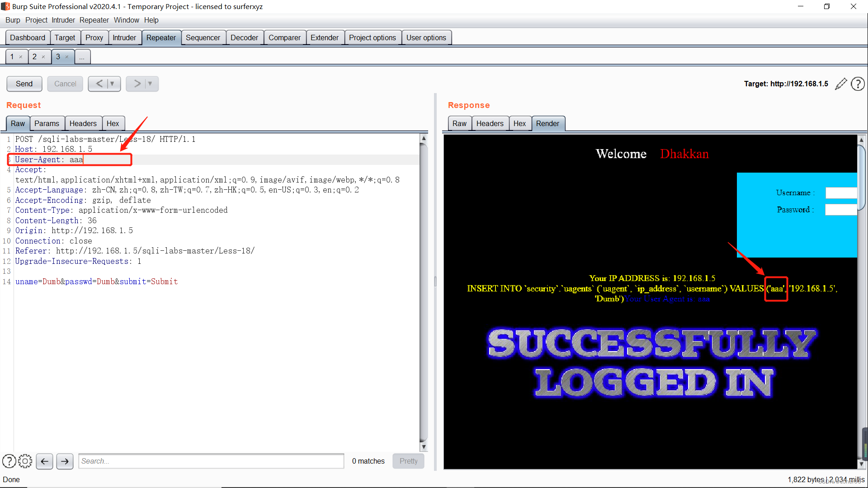The height and width of the screenshot is (488, 868).
Task: Click the search help icon at bottom left
Action: point(9,461)
